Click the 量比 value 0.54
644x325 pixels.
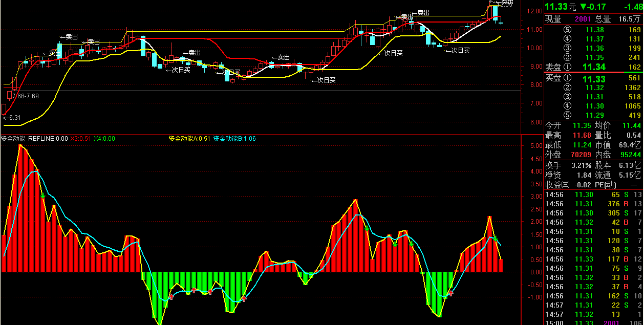coord(634,135)
